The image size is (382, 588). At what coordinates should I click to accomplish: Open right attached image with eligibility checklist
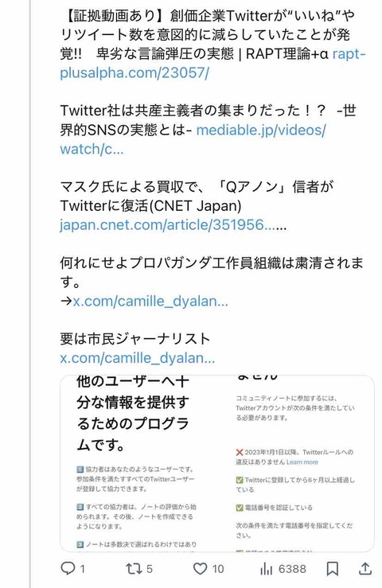296,464
